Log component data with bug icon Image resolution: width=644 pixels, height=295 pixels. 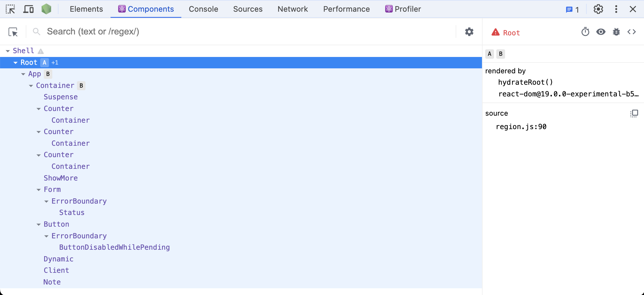[616, 32]
